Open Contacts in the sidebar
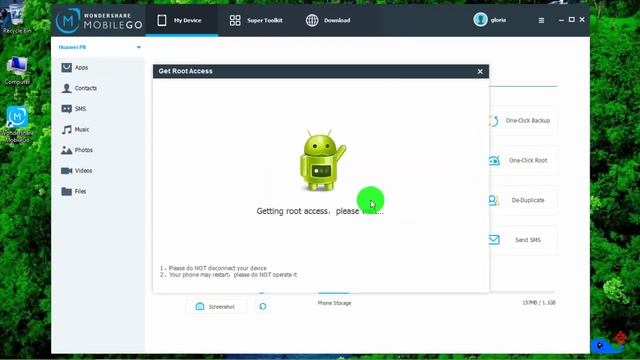 [x=79, y=88]
